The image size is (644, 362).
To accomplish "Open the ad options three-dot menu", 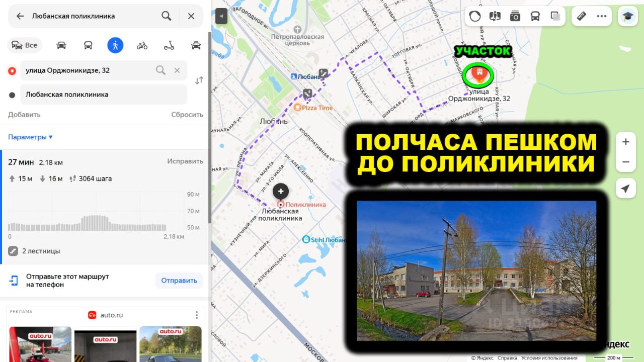I will (197, 315).
